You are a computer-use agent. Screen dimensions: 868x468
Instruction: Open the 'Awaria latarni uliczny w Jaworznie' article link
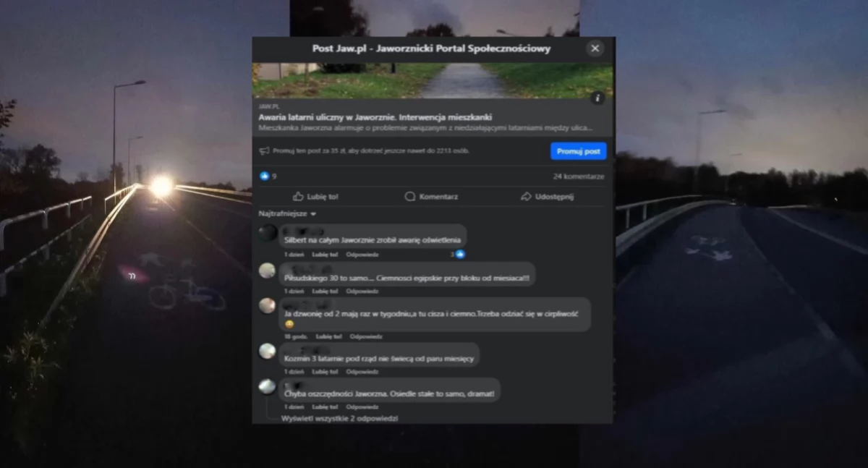[x=375, y=117]
